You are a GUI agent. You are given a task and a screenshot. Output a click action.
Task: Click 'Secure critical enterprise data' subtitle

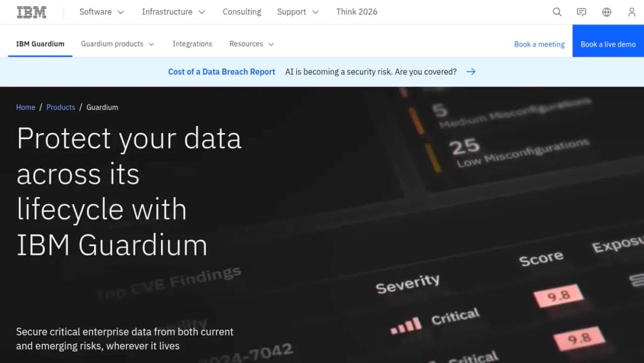(x=125, y=339)
